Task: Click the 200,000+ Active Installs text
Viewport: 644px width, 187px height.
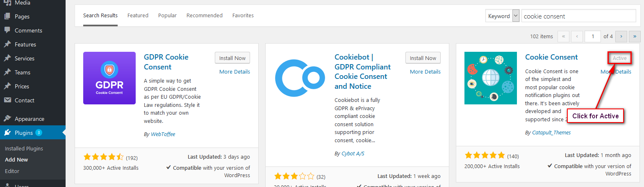Action: click(x=492, y=166)
